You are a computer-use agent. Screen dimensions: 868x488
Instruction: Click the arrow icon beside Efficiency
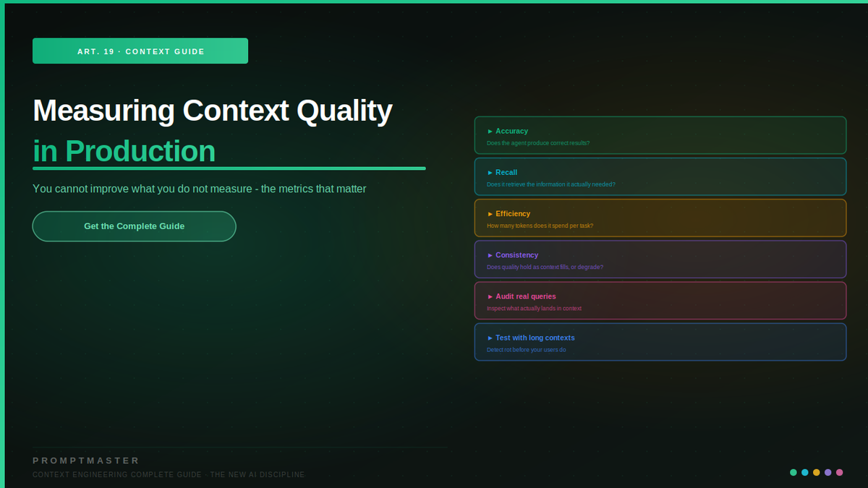point(490,214)
